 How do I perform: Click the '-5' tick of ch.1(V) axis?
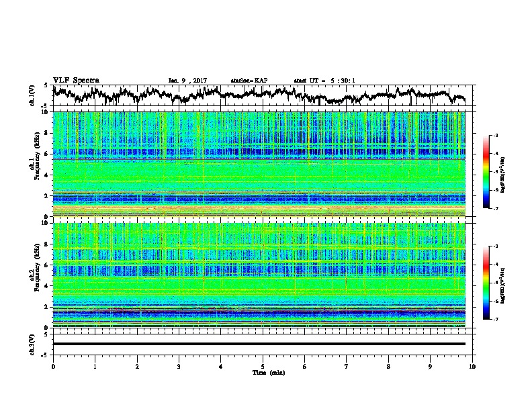coord(45,106)
